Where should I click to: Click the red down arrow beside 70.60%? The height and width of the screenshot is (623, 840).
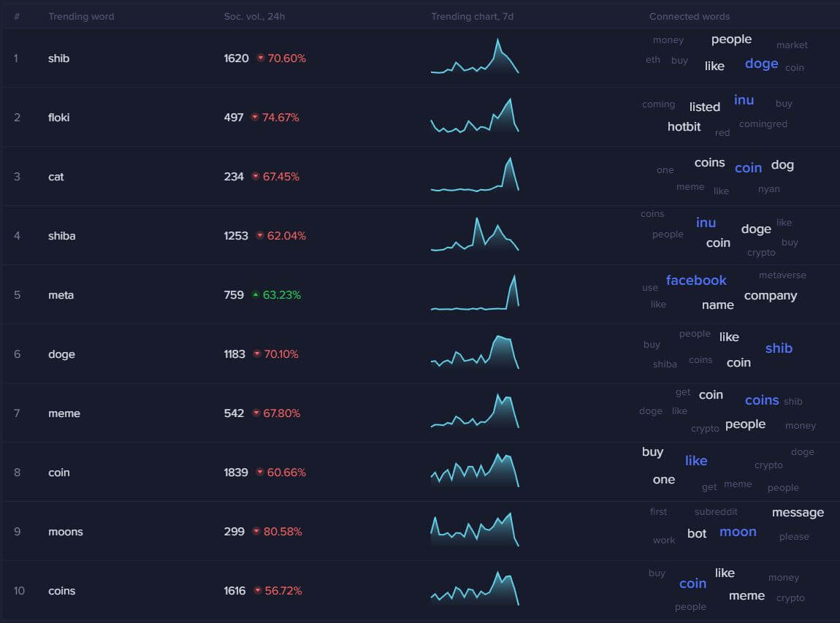(x=260, y=58)
